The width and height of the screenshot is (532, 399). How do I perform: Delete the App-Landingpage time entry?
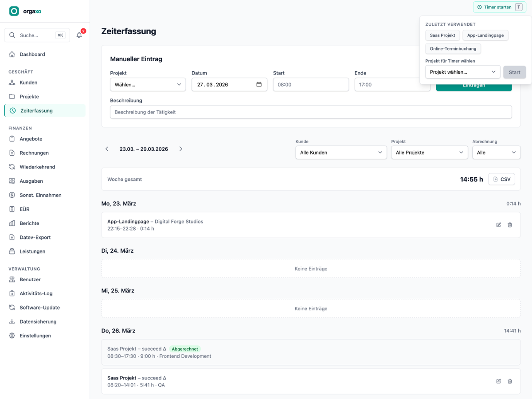click(x=510, y=225)
